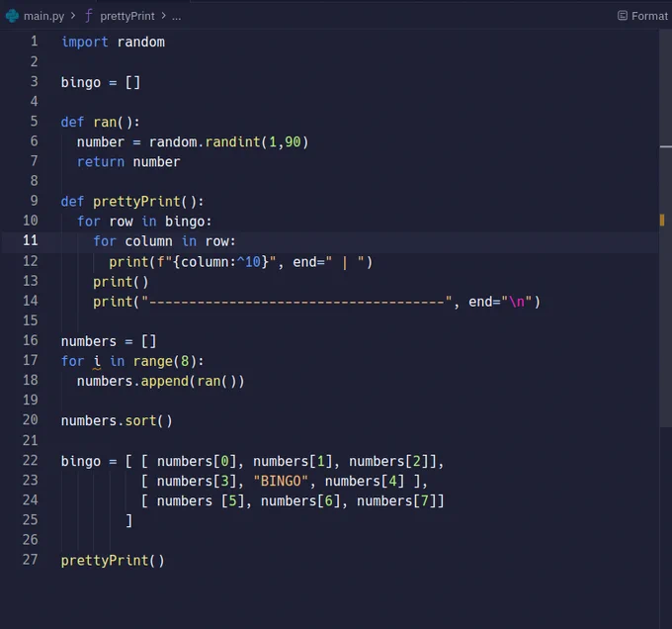672x629 pixels.
Task: Click 'bingo = []' on line 3
Action: click(x=100, y=82)
